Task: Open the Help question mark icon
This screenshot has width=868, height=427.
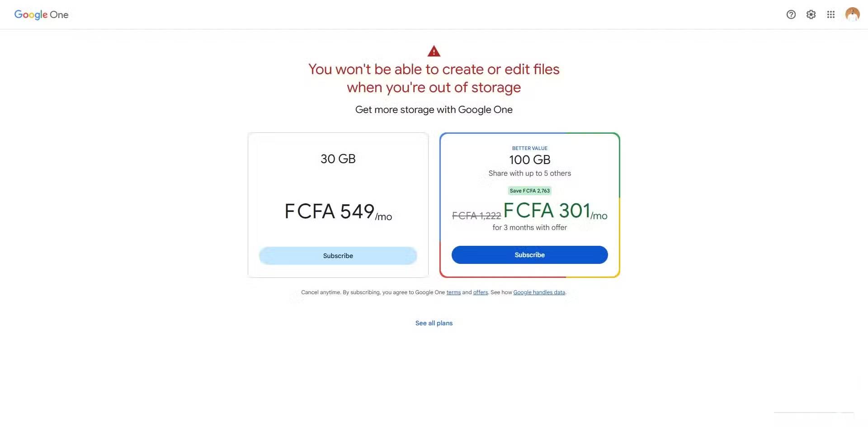Action: (x=791, y=14)
